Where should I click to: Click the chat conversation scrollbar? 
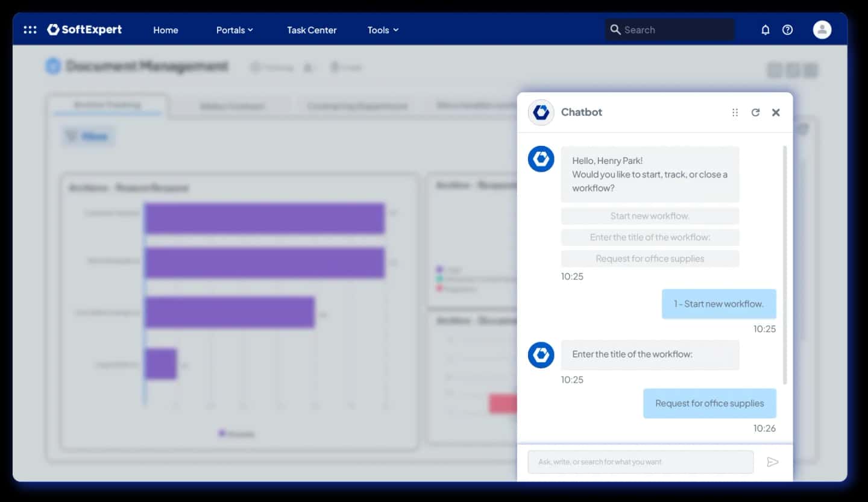click(x=784, y=265)
